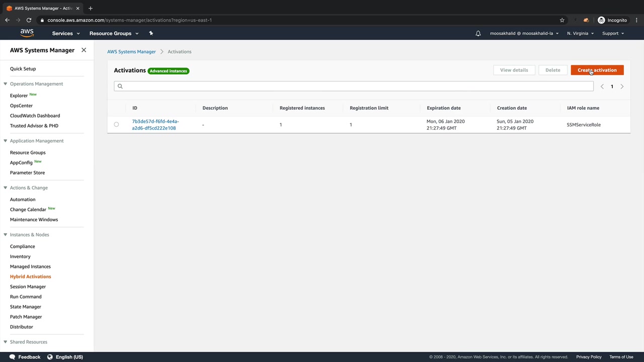The height and width of the screenshot is (362, 644).
Task: Go to Maintenance Windows
Action: pos(34,220)
